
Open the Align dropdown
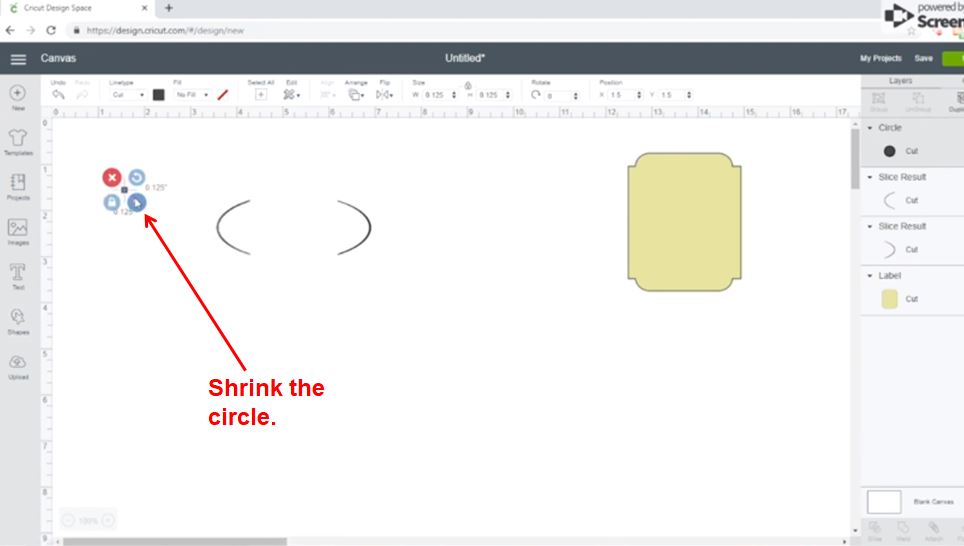(326, 94)
